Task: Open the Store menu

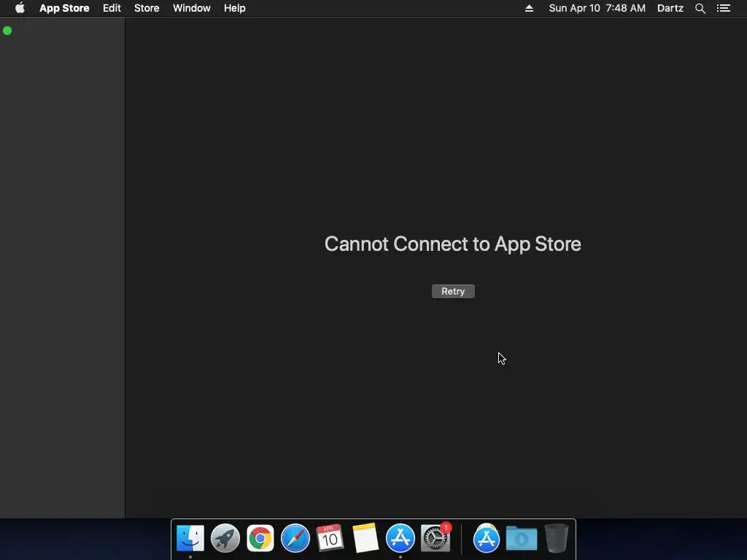Action: (147, 8)
